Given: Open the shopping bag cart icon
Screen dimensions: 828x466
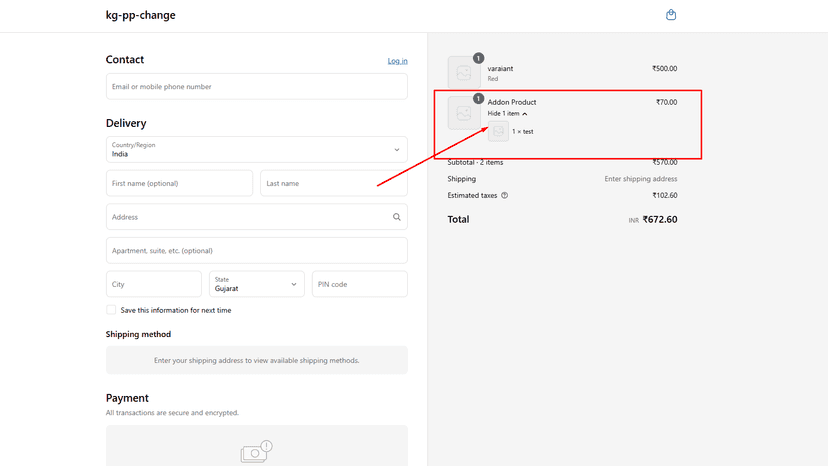Looking at the screenshot, I should (671, 15).
